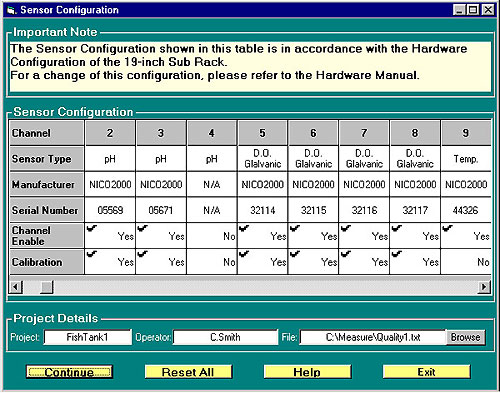This screenshot has width=500, height=393.
Task: Toggle Channel Enable checkbox for channel 5
Action: [244, 228]
